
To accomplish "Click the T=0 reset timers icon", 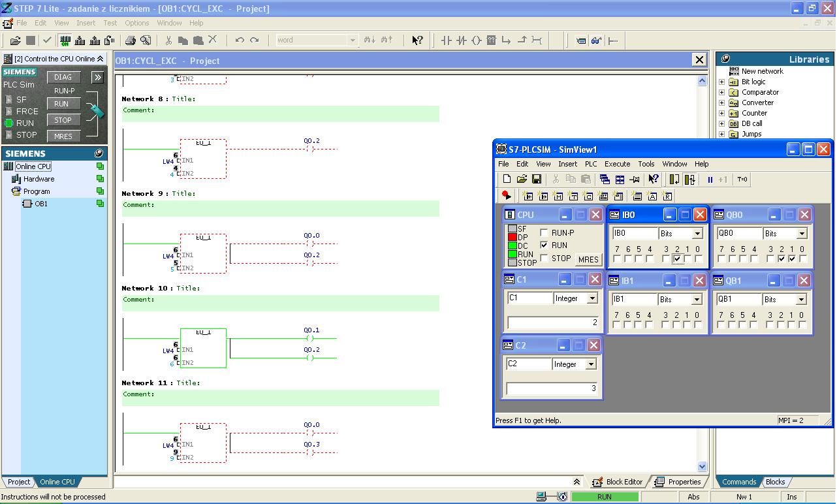I will pos(742,180).
